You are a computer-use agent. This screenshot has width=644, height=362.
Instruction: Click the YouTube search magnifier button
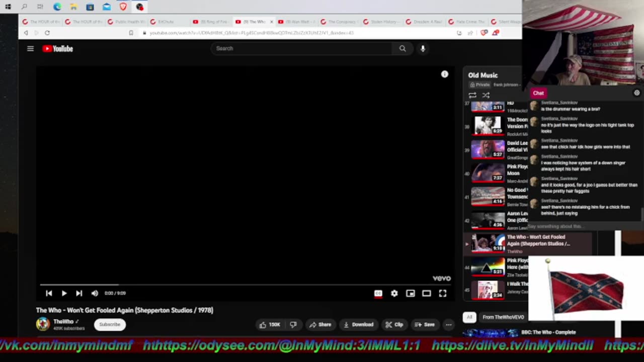click(403, 48)
